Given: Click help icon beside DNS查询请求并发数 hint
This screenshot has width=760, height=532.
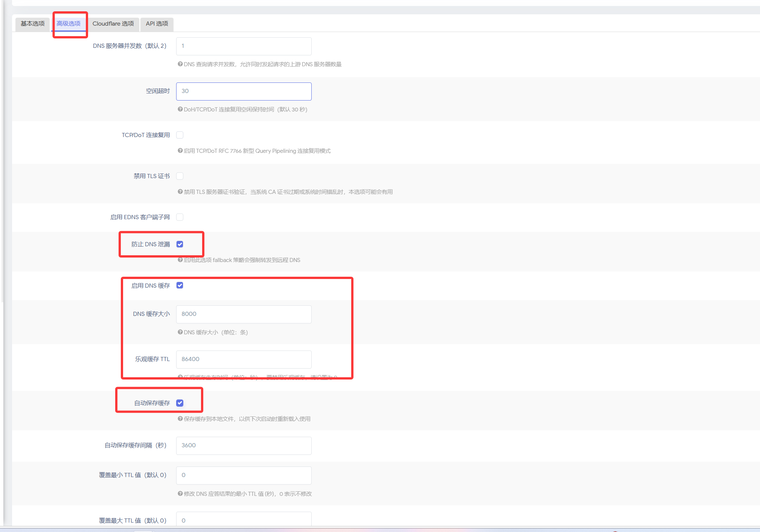Looking at the screenshot, I should click(180, 64).
